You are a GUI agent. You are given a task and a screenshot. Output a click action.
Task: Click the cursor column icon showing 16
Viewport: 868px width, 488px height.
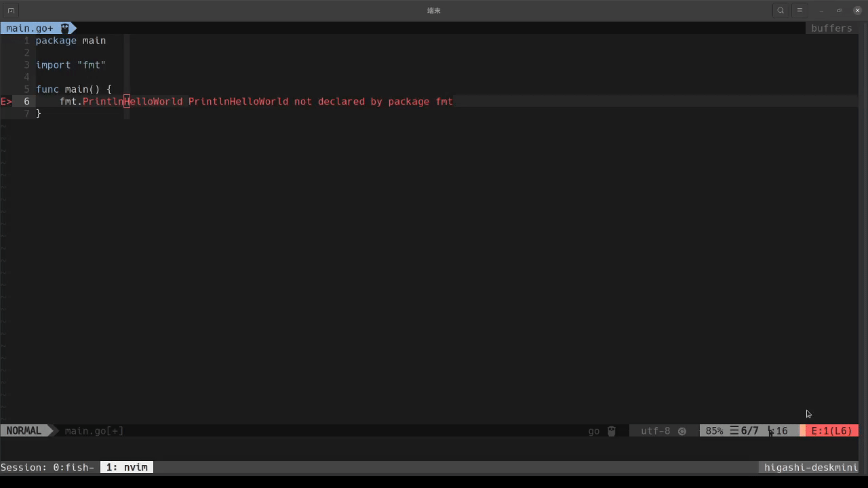coord(778,430)
